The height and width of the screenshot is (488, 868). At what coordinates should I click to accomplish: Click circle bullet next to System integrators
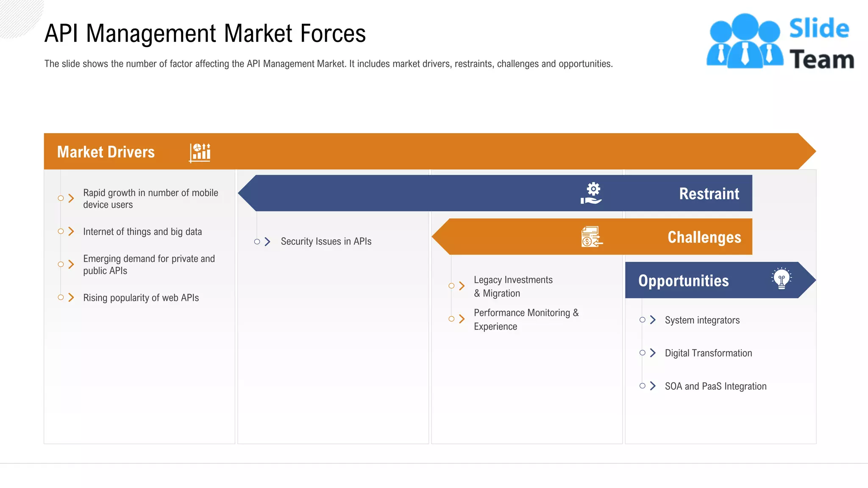643,320
